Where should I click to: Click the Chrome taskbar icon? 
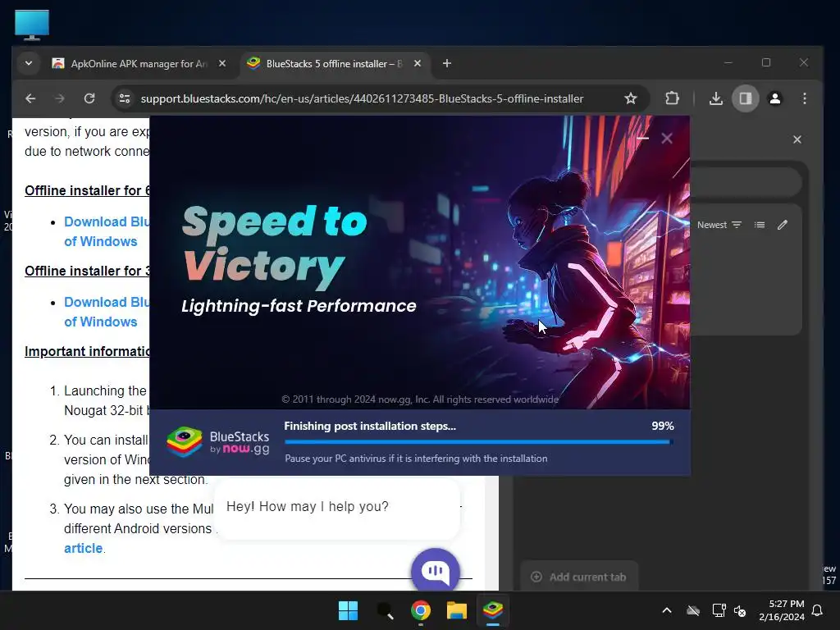tap(421, 610)
